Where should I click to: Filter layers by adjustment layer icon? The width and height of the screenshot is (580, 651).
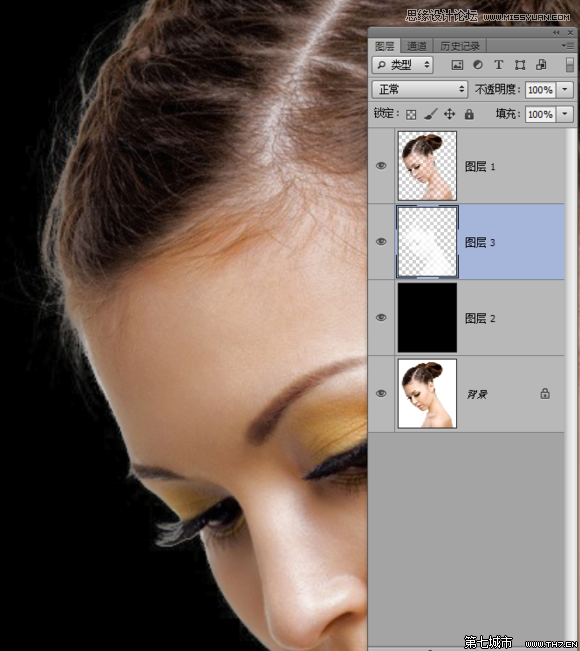478,65
